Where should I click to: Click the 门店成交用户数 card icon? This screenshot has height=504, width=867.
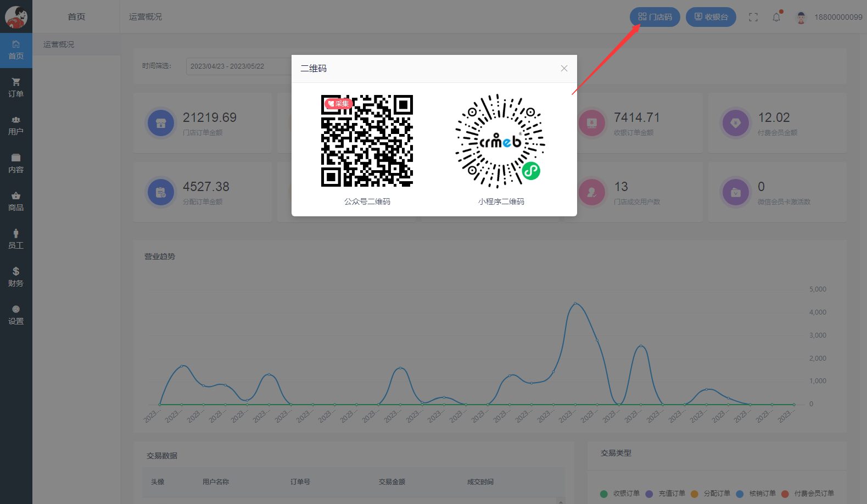coord(592,192)
